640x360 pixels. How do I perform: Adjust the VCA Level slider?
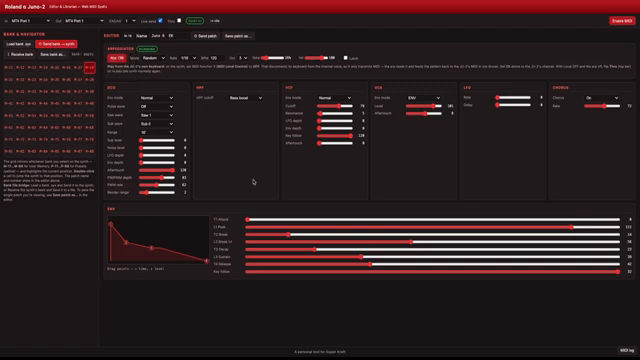(424, 106)
